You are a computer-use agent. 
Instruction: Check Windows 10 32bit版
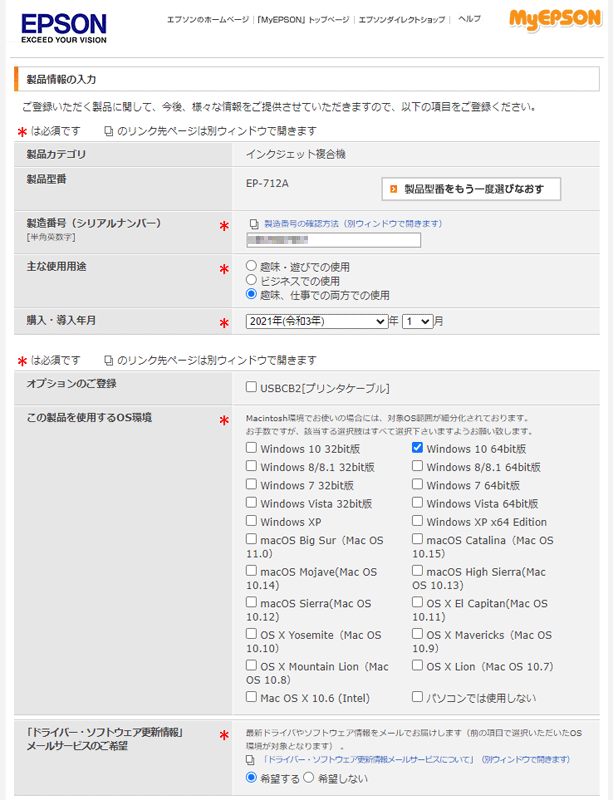251,447
